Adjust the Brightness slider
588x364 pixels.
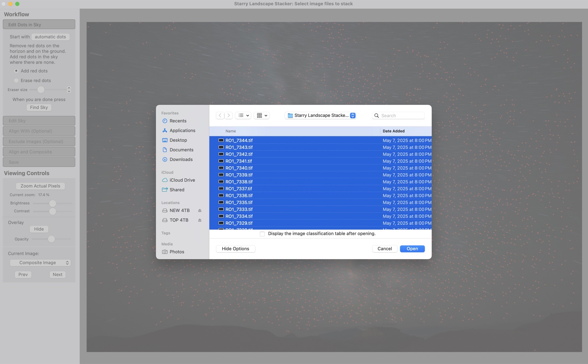(x=52, y=203)
